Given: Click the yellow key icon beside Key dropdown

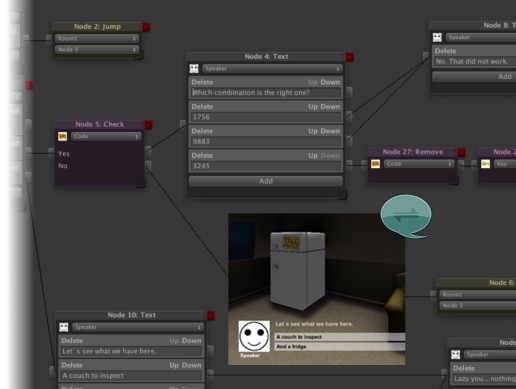Looking at the screenshot, I should point(486,164).
